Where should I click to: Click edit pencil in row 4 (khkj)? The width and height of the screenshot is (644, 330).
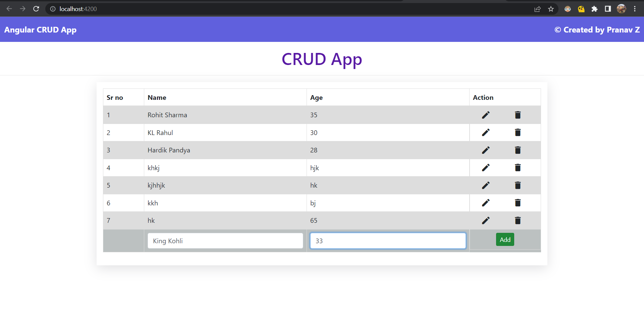point(485,168)
